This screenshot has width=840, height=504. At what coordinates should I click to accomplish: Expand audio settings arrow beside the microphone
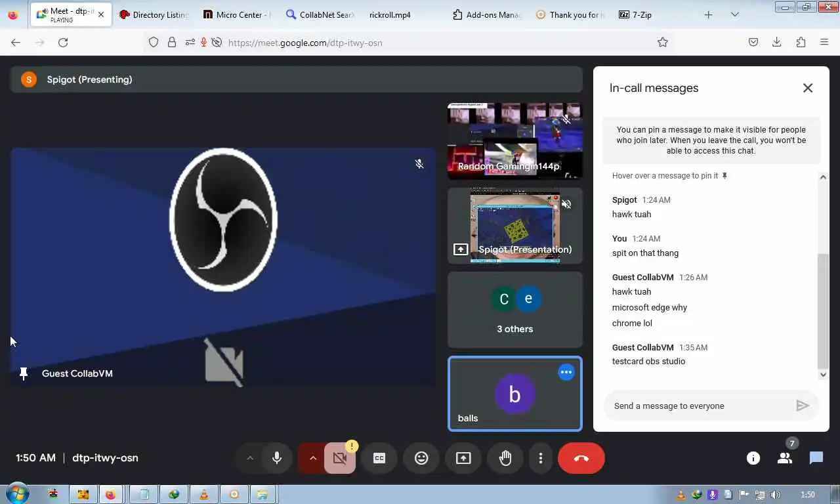(x=249, y=458)
